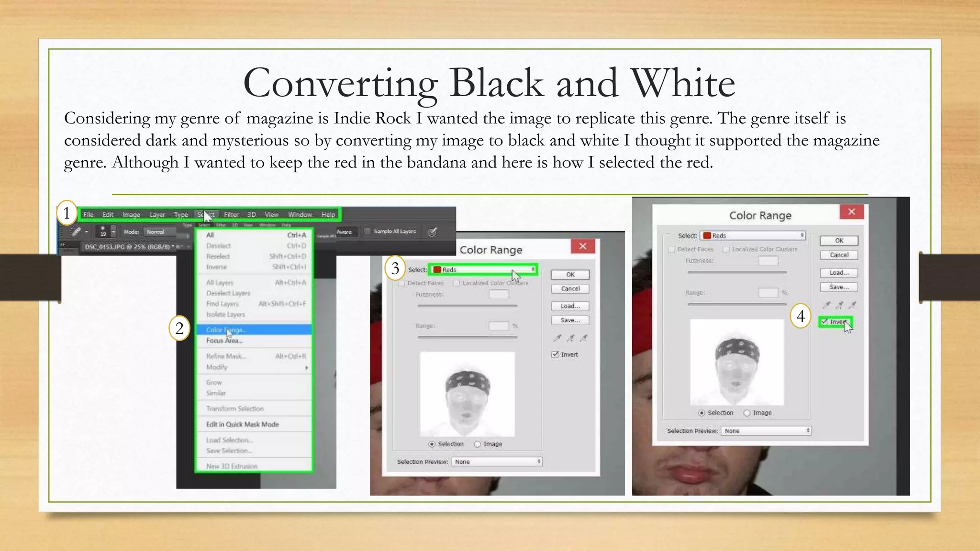
Task: Click the tablet pressure icon after Sample All Layers
Action: [x=432, y=232]
